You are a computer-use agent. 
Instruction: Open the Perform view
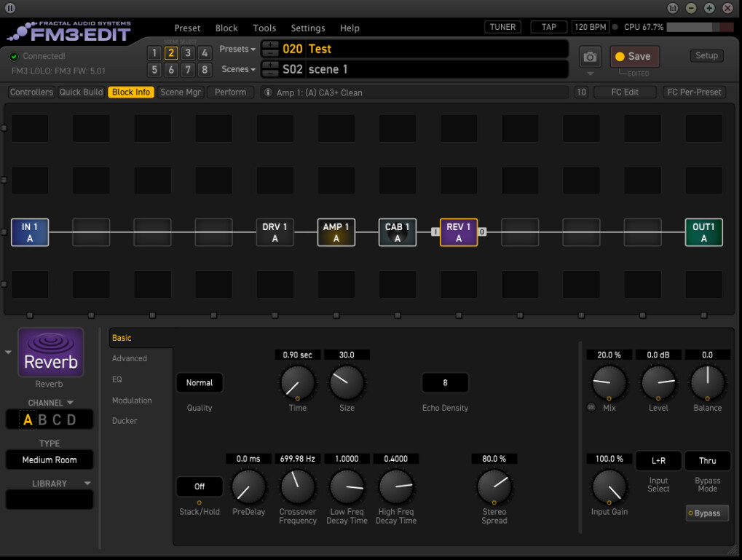click(230, 92)
